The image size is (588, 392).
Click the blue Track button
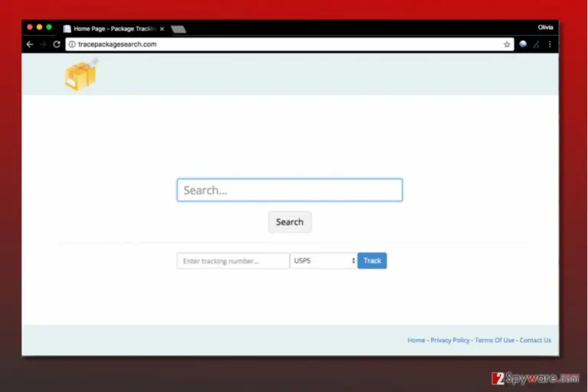372,261
